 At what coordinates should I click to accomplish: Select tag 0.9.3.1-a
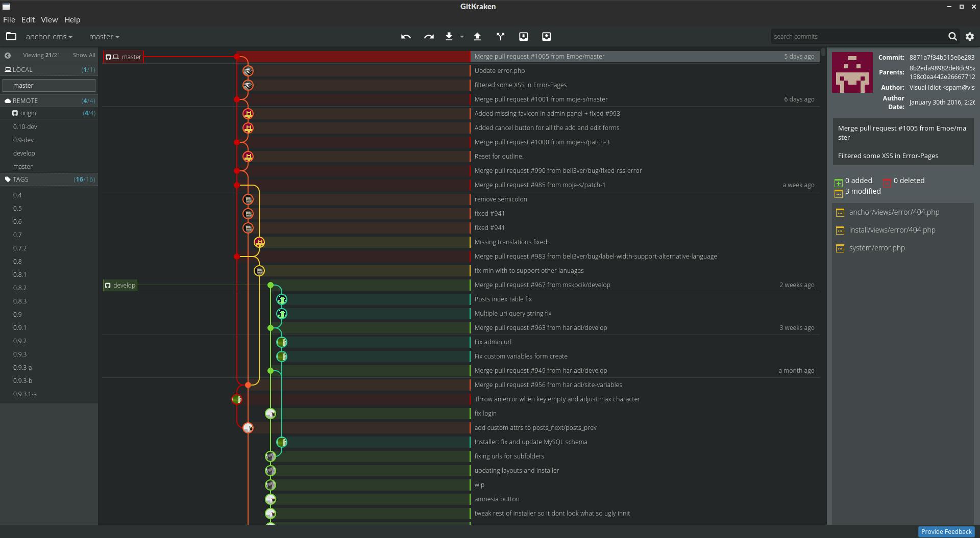coord(25,394)
